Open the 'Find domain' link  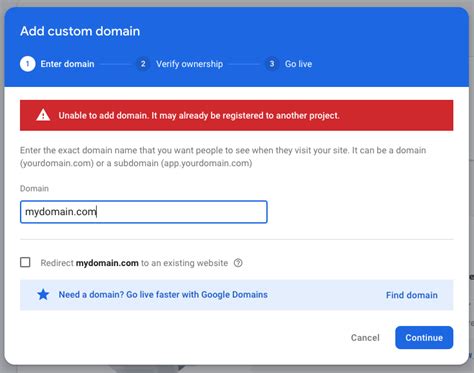coord(412,295)
